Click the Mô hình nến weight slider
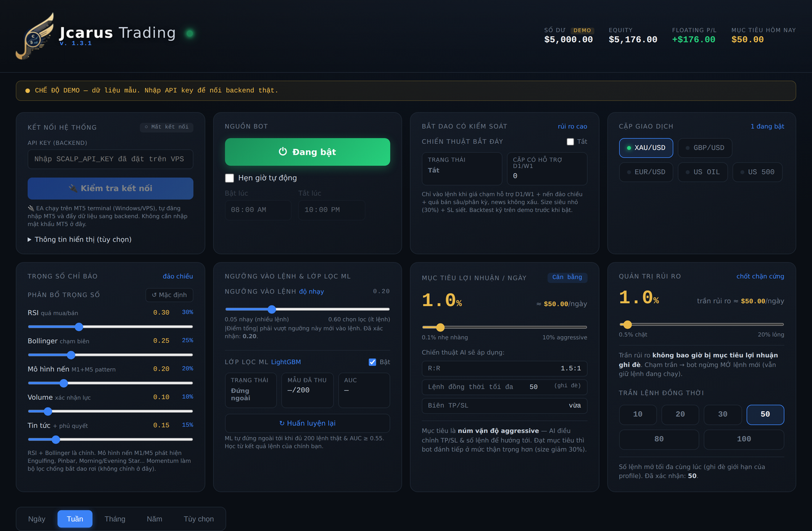This screenshot has height=531, width=812. pyautogui.click(x=110, y=383)
